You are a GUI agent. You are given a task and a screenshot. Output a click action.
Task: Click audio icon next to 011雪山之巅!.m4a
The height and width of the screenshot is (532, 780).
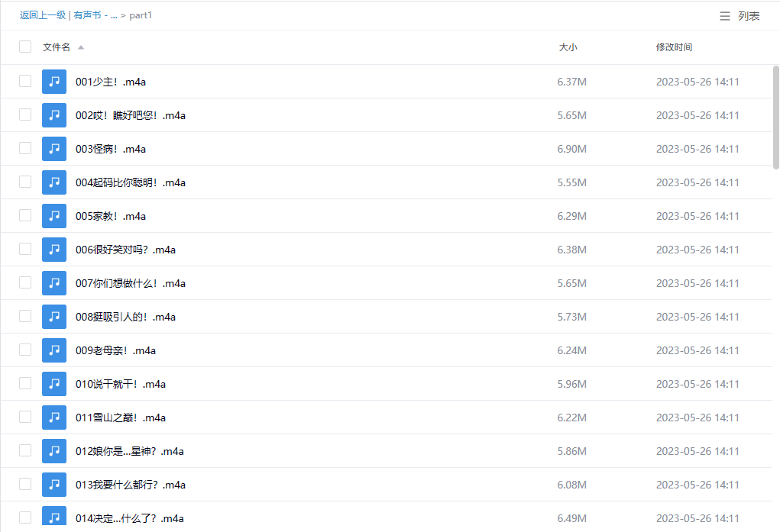pyautogui.click(x=53, y=418)
